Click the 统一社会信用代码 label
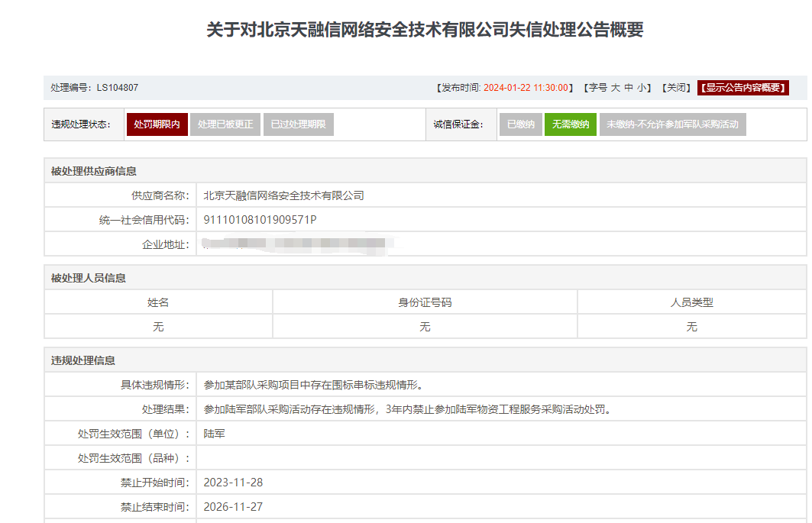 coord(144,220)
